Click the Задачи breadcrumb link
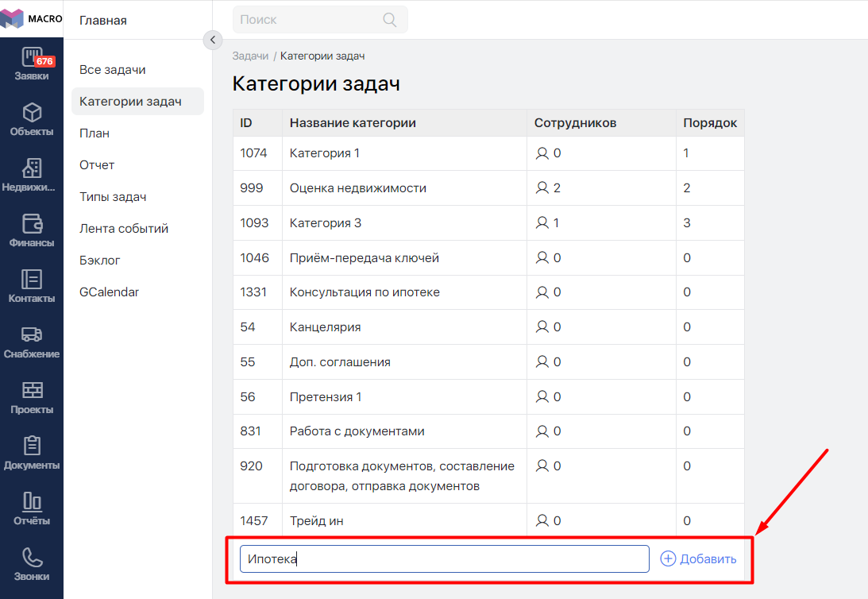Image resolution: width=868 pixels, height=599 pixels. pos(250,56)
